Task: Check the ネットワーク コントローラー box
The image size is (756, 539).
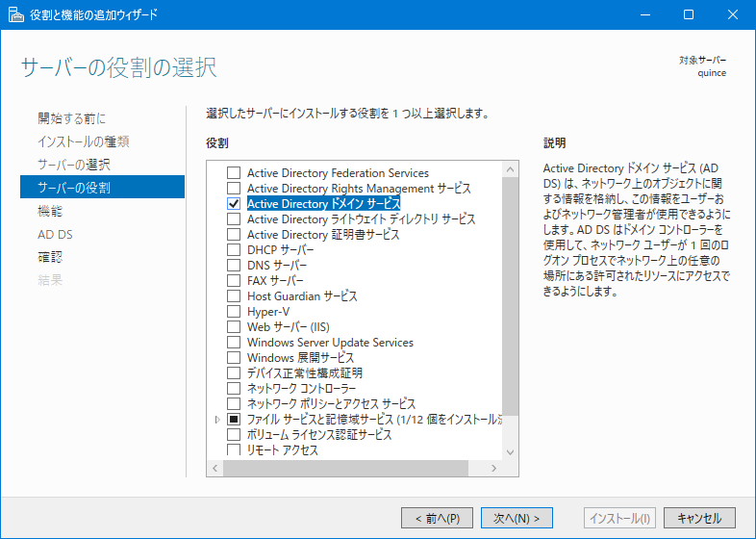Action: [234, 389]
